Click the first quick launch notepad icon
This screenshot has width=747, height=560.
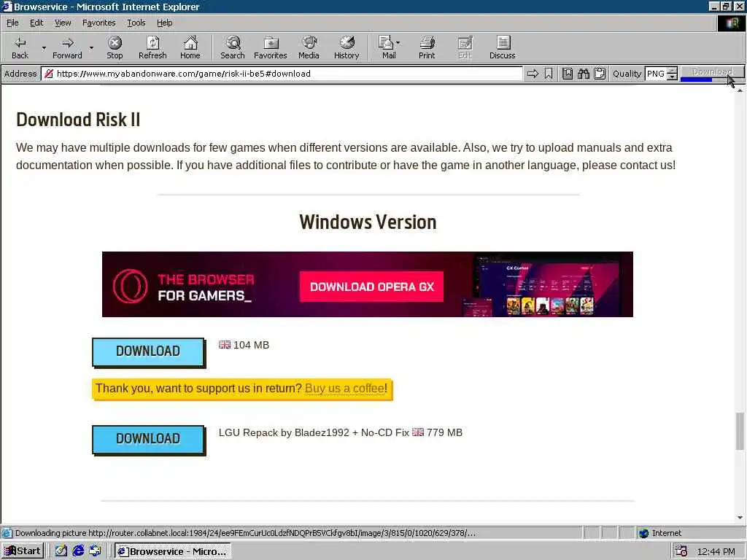pos(61,551)
